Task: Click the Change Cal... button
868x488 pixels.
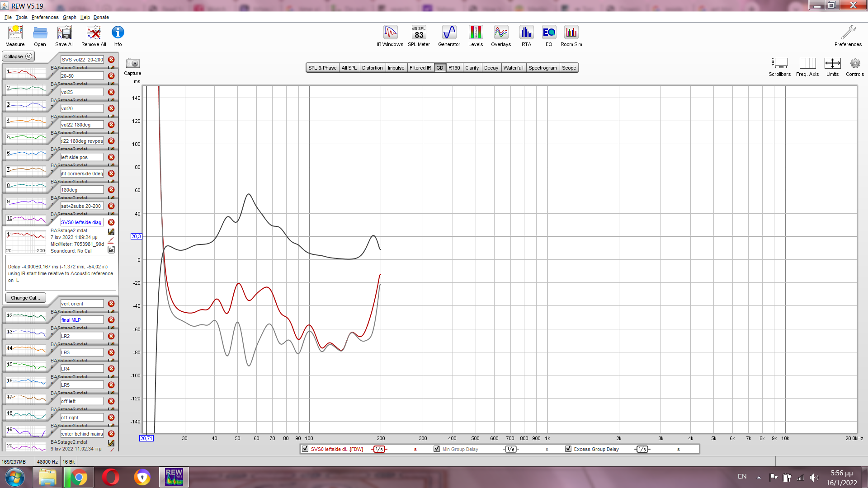Action: coord(25,298)
